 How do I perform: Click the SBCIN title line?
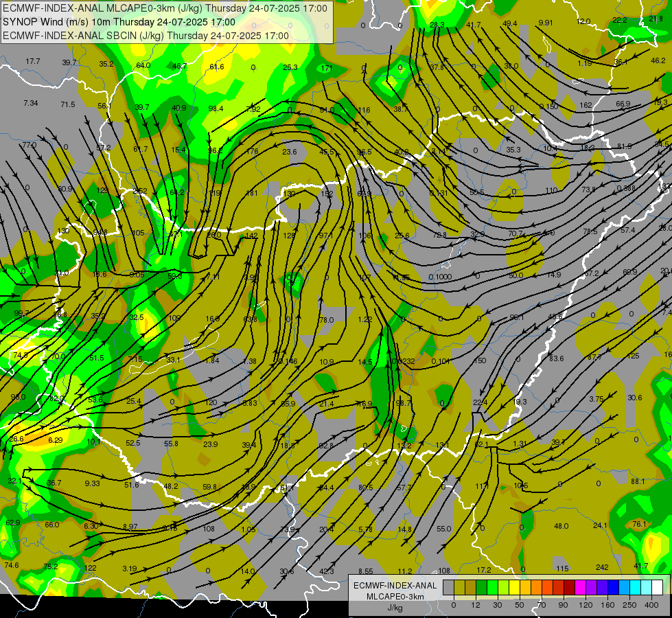pyautogui.click(x=146, y=36)
